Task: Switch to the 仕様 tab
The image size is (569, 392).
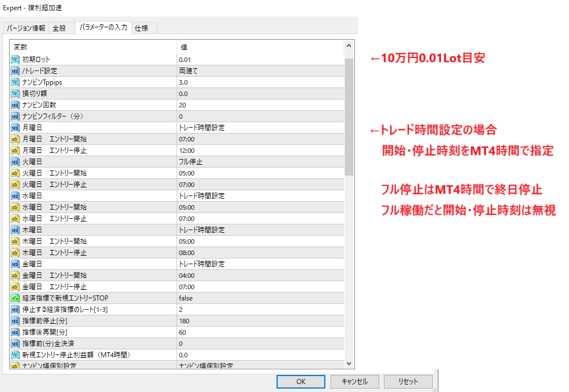Action: (x=144, y=27)
